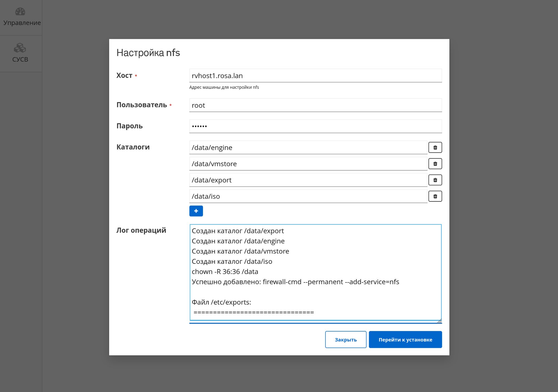Viewport: 558px width, 392px height.
Task: Add a new catalog with plus button
Action: coord(196,211)
